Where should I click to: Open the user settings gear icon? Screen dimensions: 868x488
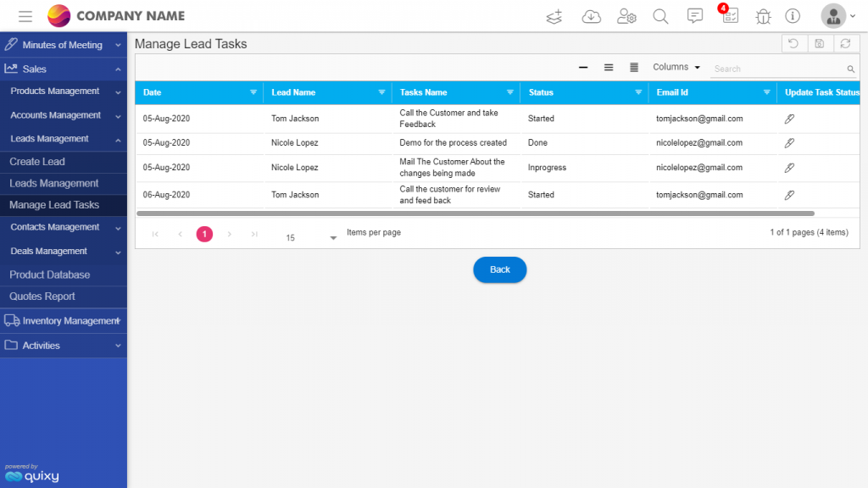click(x=626, y=17)
